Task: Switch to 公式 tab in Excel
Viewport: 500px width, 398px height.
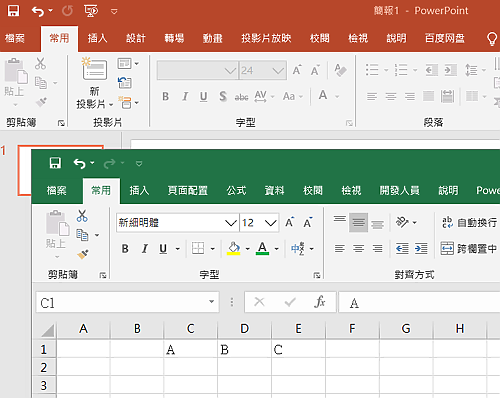Action: tap(236, 191)
